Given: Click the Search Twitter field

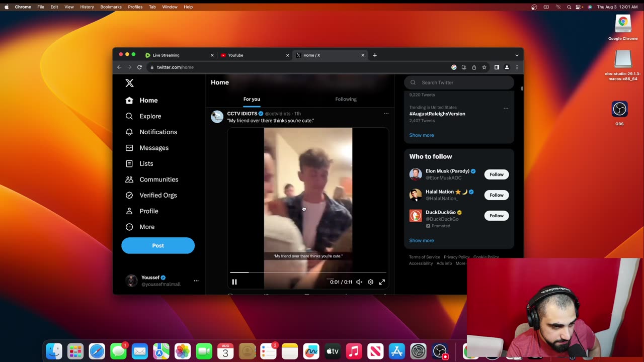Looking at the screenshot, I should [459, 82].
